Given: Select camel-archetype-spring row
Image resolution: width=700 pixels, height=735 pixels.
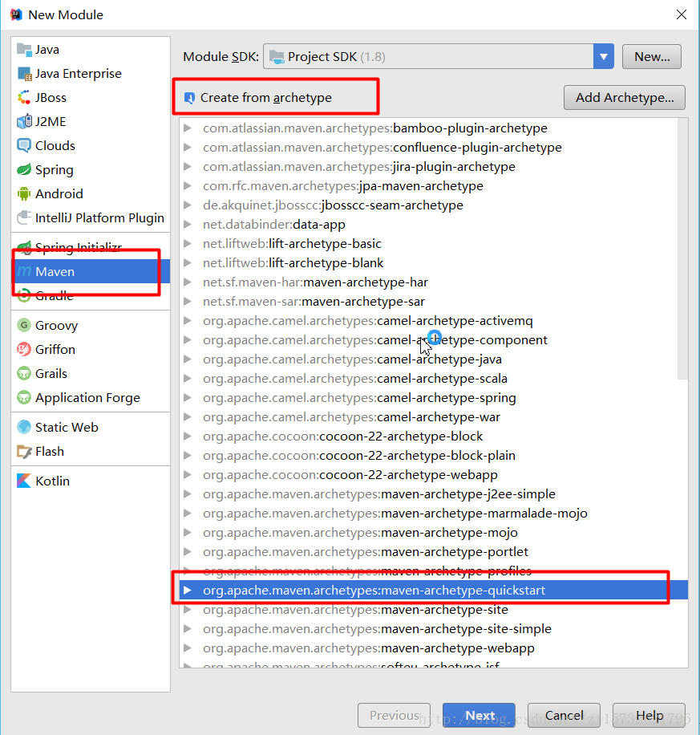Looking at the screenshot, I should point(428,397).
